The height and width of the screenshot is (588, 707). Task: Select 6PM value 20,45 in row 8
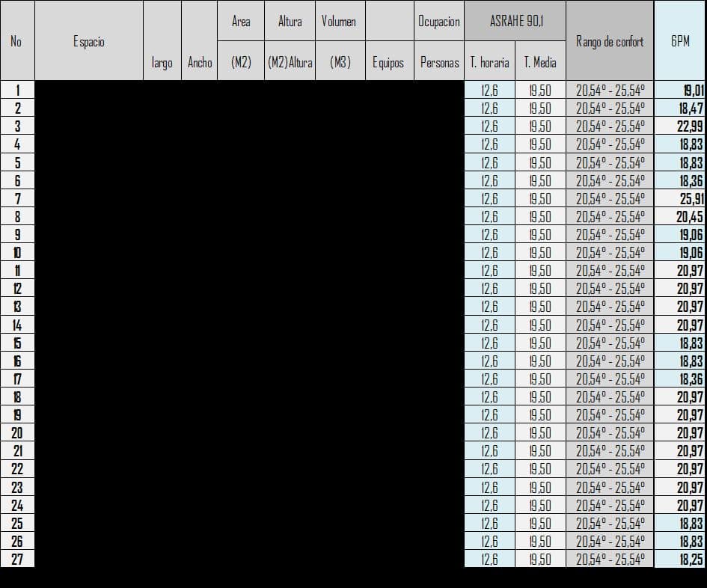[x=680, y=216]
